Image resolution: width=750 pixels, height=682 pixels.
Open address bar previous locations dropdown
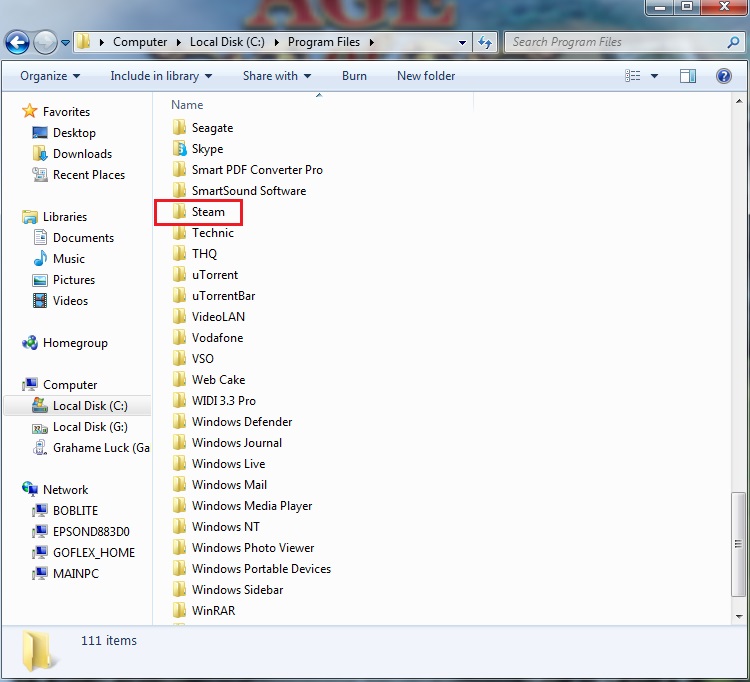462,43
